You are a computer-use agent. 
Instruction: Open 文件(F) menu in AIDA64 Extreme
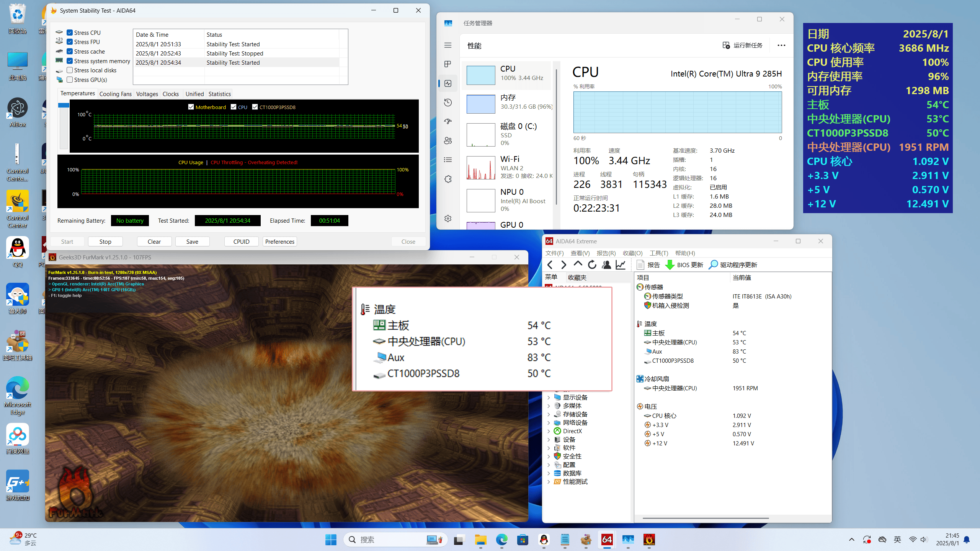(x=554, y=253)
